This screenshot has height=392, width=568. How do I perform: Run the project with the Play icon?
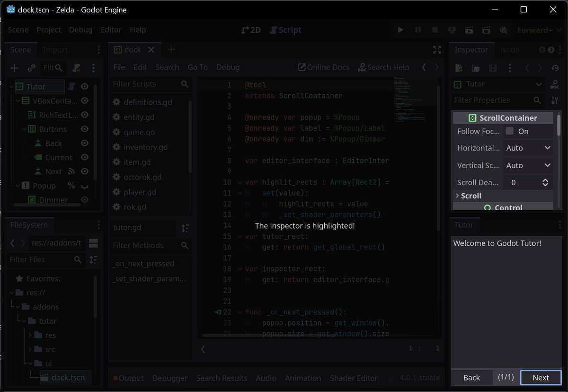(400, 30)
